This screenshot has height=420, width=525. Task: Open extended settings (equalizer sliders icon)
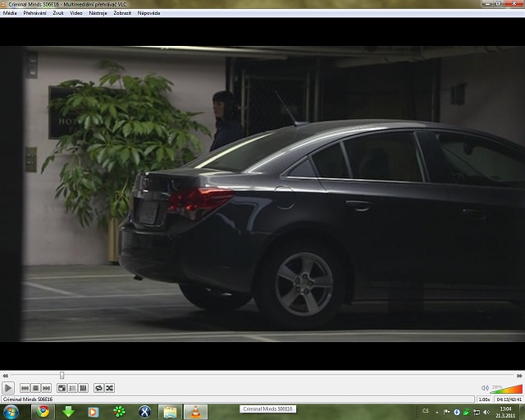(x=84, y=388)
